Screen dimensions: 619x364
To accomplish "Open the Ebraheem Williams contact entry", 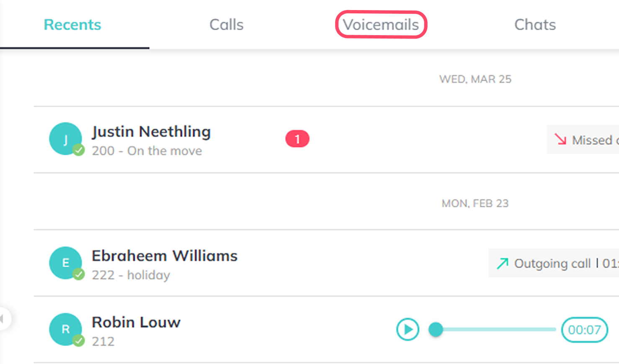I will pyautogui.click(x=165, y=256).
